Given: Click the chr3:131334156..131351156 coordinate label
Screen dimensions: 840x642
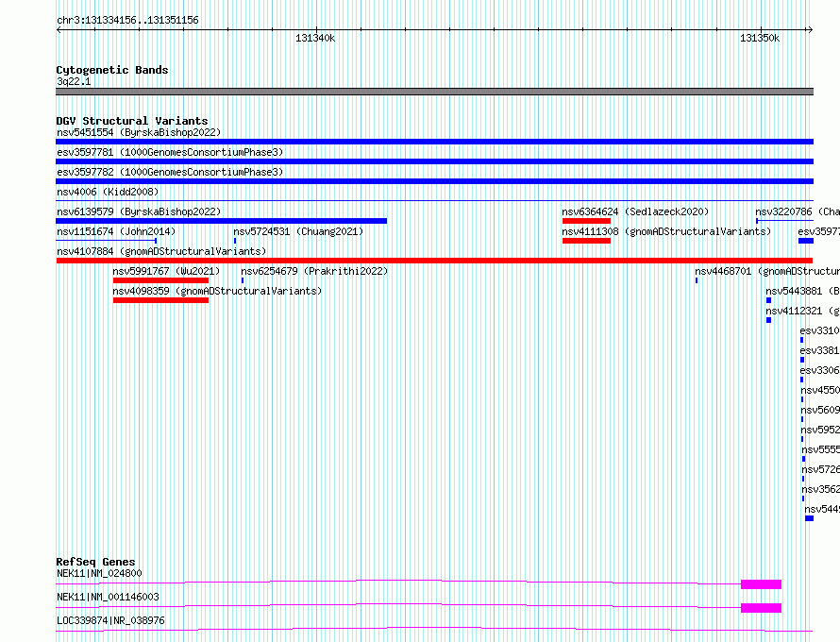Looking at the screenshot, I should (127, 20).
